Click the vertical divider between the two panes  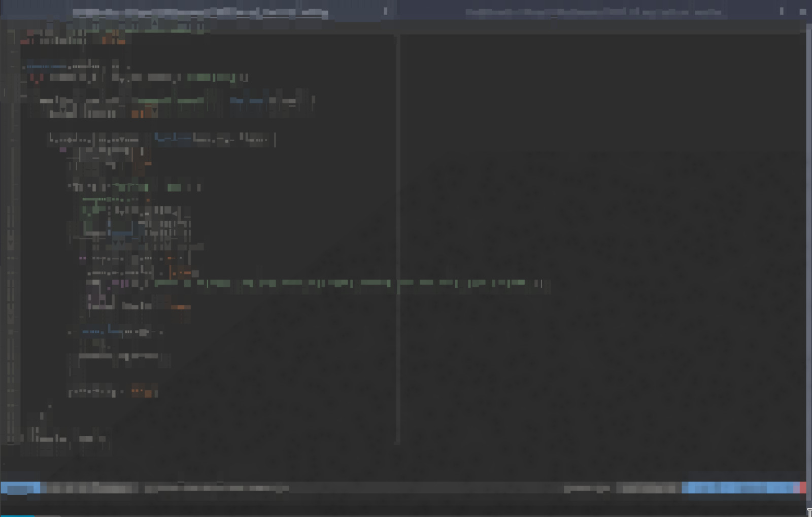click(398, 238)
